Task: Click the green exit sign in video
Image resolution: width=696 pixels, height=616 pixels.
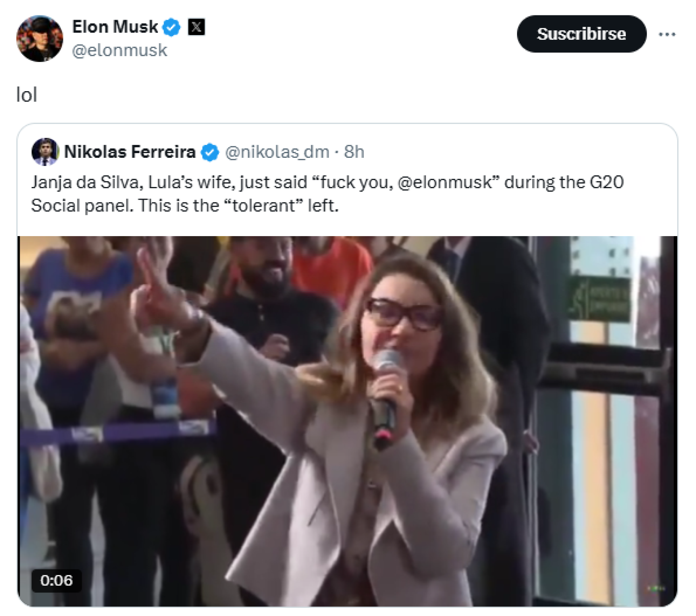Action: 598,299
